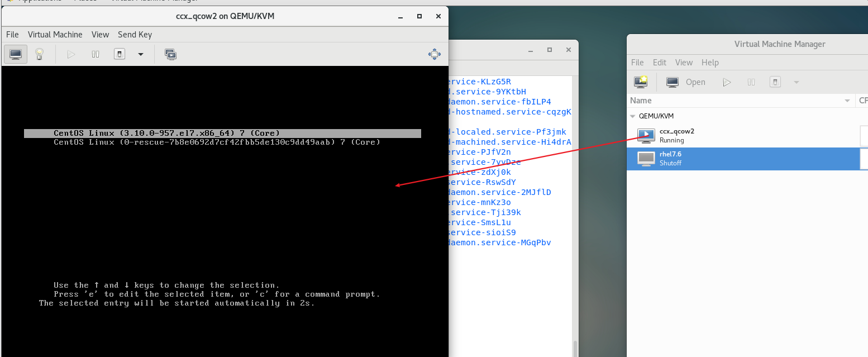Click the virtual machine Pause toolbar icon
868x357 pixels.
(95, 54)
